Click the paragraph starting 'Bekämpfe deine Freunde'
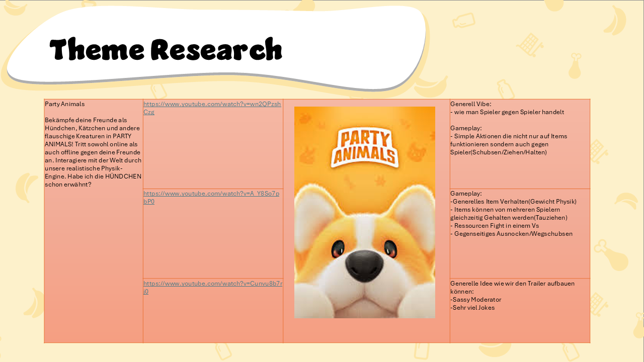 [93, 152]
